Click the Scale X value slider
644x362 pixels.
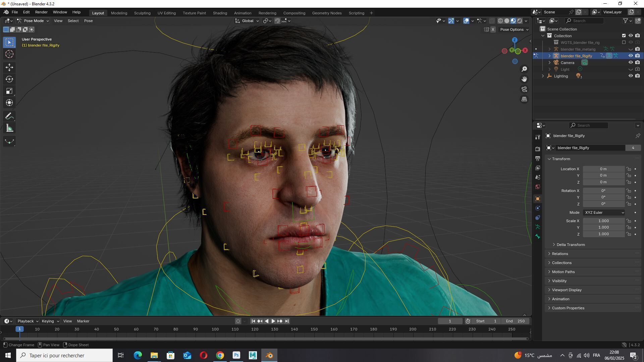coord(603,221)
